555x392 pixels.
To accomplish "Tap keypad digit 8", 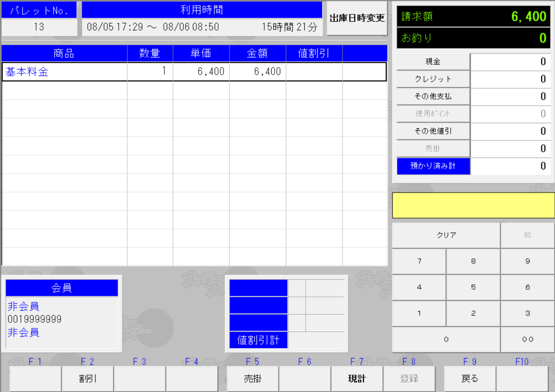I will coord(473,261).
